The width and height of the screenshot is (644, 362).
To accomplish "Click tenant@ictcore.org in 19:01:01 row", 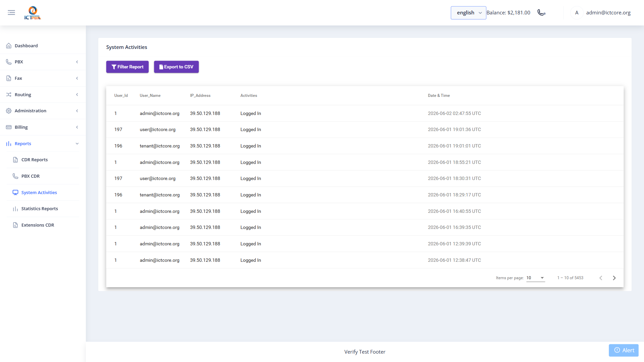I will (160, 146).
